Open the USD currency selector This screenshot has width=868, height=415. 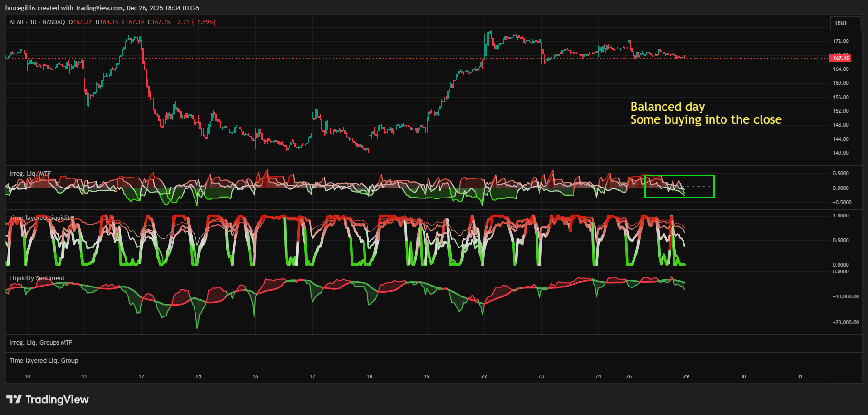tap(845, 23)
